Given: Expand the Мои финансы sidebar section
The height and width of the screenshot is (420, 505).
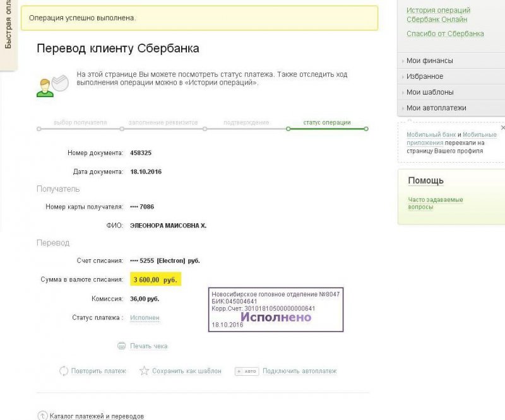Looking at the screenshot, I should [451, 61].
